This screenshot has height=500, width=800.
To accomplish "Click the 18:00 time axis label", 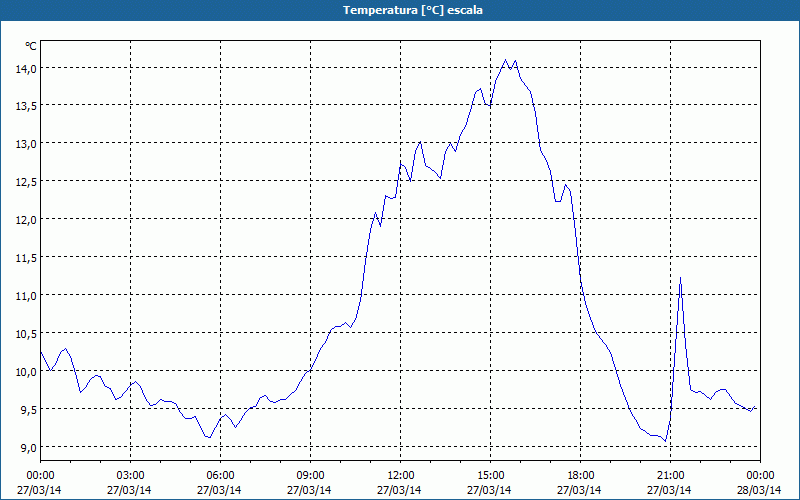I will click(581, 476).
